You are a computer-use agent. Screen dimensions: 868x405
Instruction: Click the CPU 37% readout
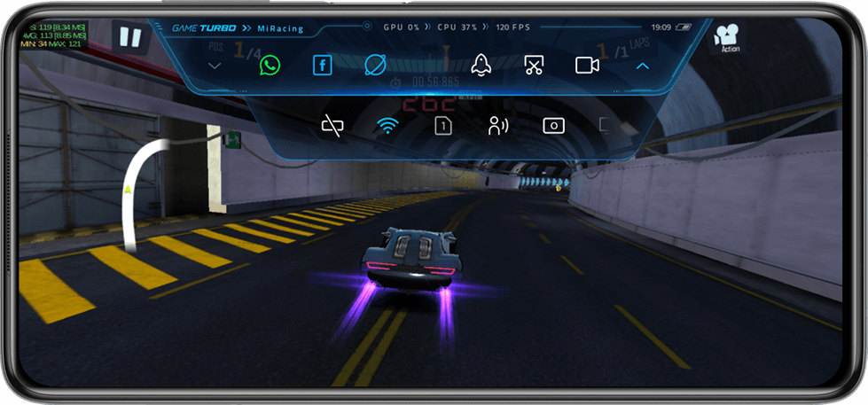click(x=457, y=27)
